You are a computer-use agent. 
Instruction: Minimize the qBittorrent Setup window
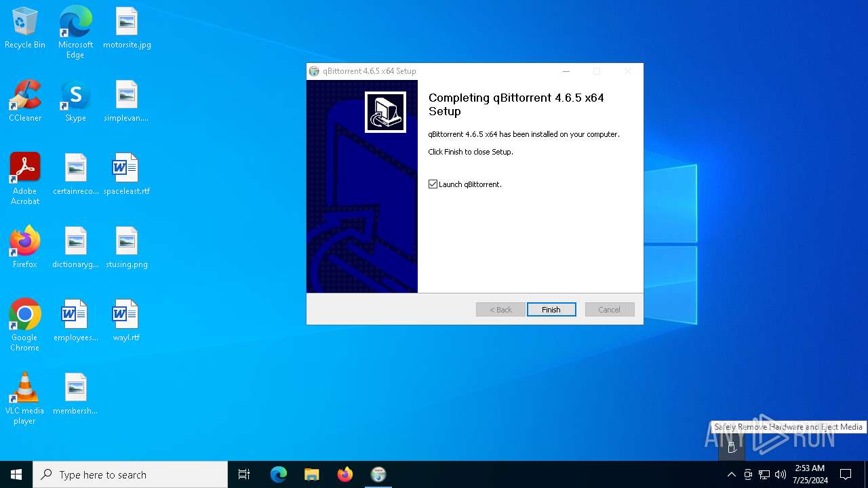[x=566, y=71]
